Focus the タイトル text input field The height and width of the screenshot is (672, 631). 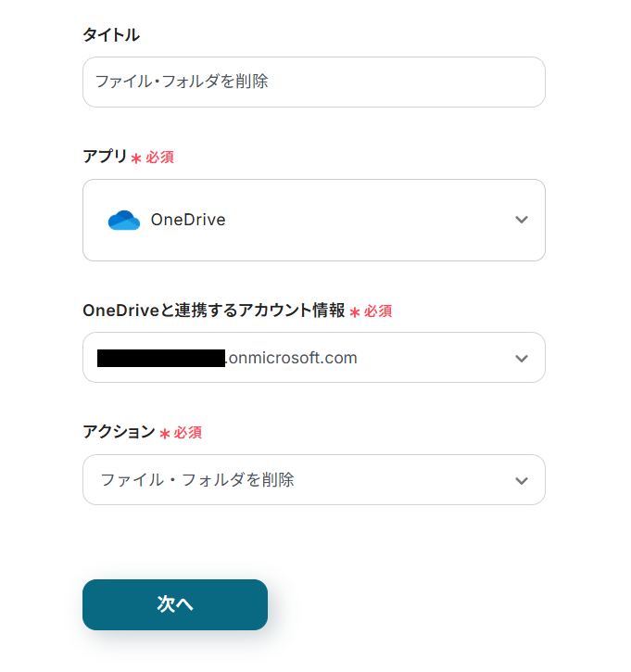tap(313, 82)
